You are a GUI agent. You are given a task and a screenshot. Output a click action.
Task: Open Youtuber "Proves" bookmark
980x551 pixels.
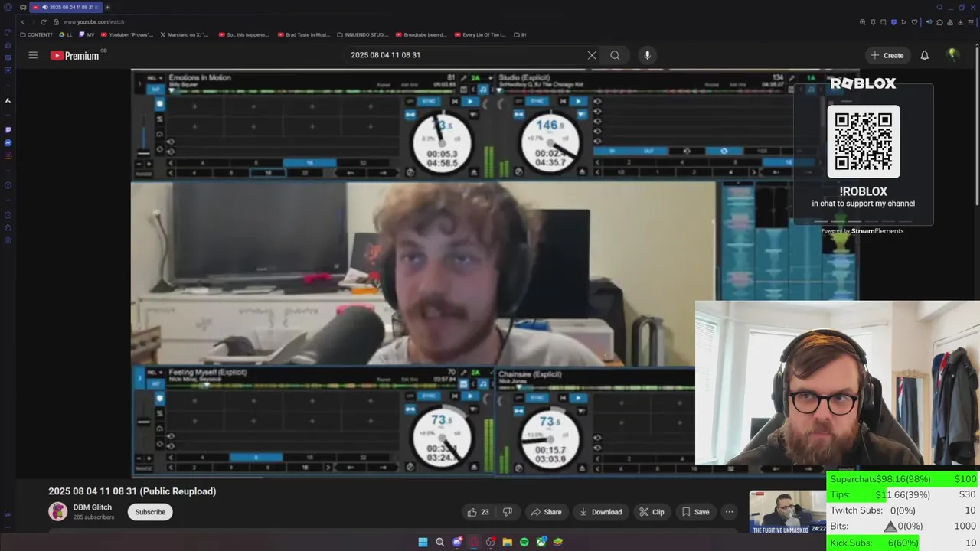[x=127, y=34]
